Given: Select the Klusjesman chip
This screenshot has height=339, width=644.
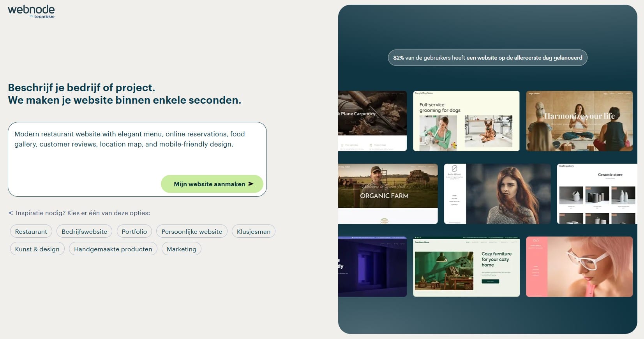Looking at the screenshot, I should coord(254,231).
